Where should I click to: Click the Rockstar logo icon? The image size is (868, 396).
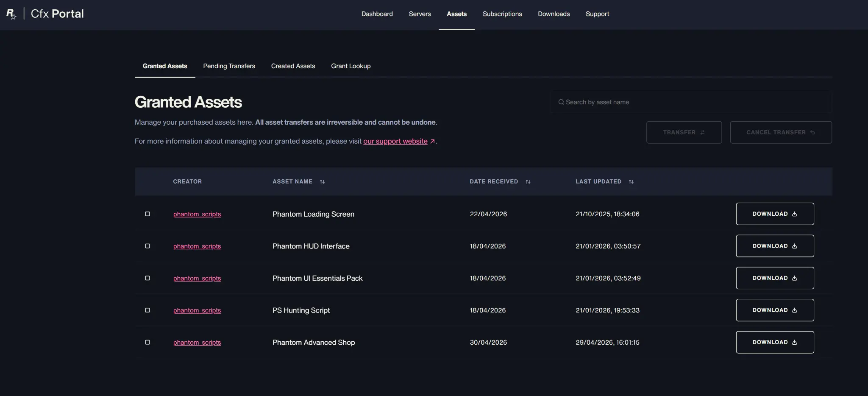(x=11, y=14)
